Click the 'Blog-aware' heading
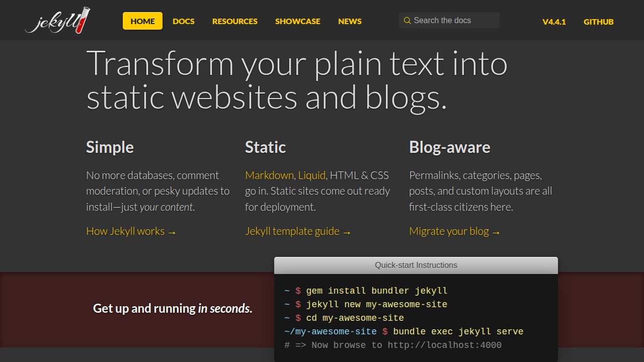The image size is (644, 362). tap(449, 147)
